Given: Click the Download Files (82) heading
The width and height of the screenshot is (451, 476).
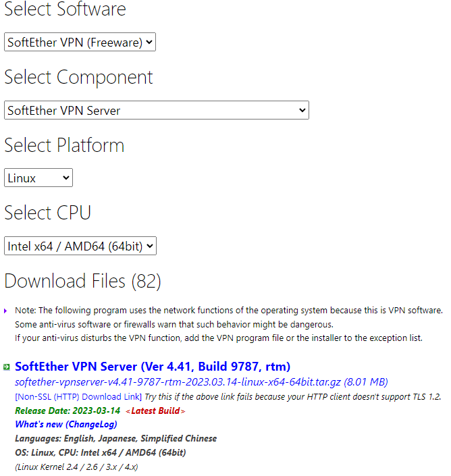Looking at the screenshot, I should coord(82,281).
